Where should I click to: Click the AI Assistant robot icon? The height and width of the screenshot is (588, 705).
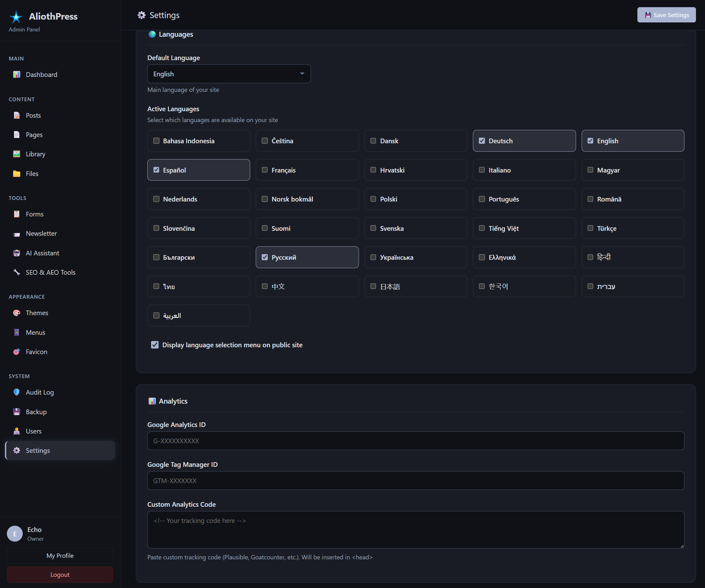(x=17, y=253)
